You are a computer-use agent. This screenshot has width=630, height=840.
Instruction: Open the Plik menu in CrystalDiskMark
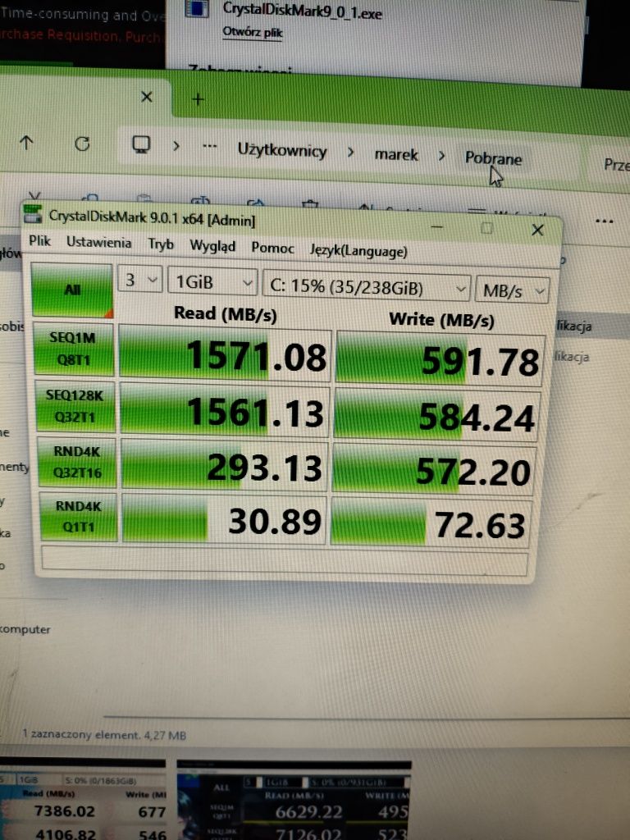click(x=39, y=240)
